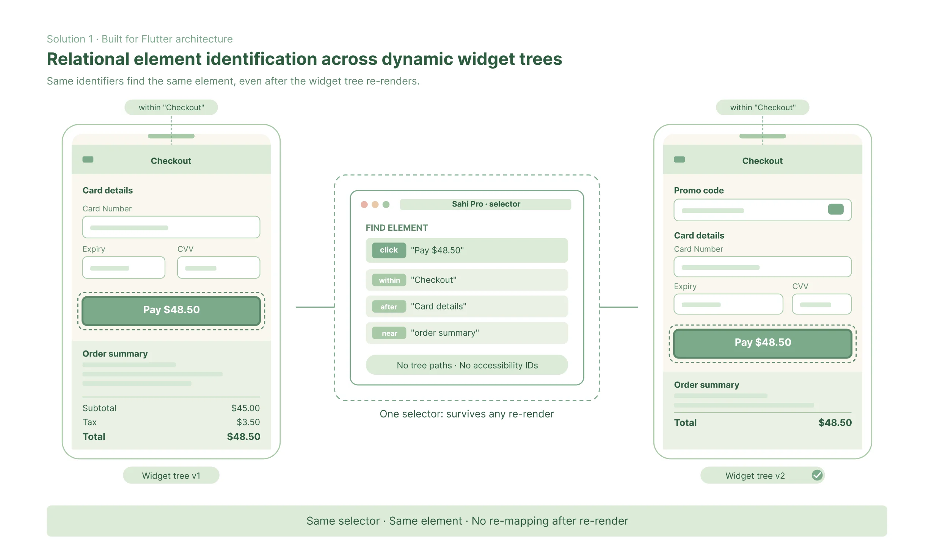This screenshot has height=560, width=934.
Task: Select the 'within' relation tag
Action: [389, 280]
